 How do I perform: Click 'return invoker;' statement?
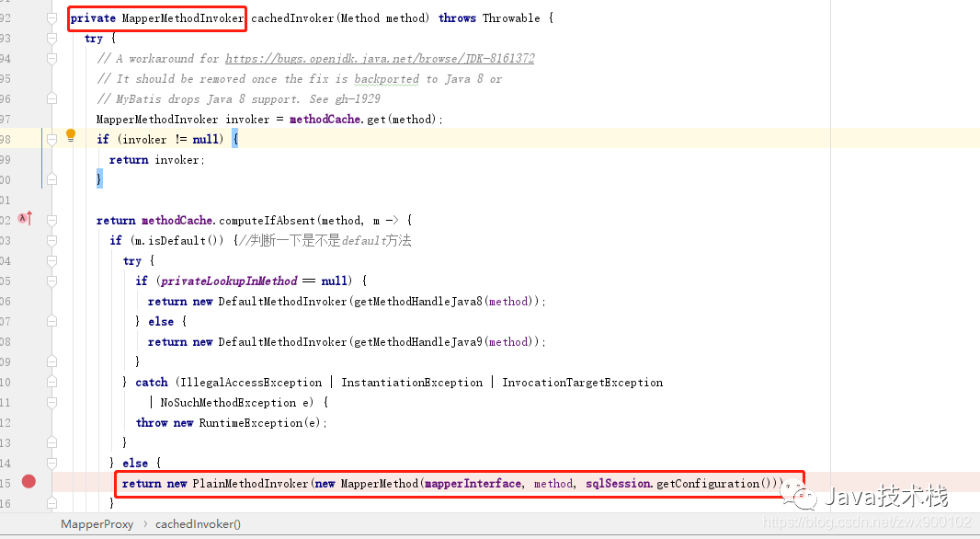tap(157, 159)
